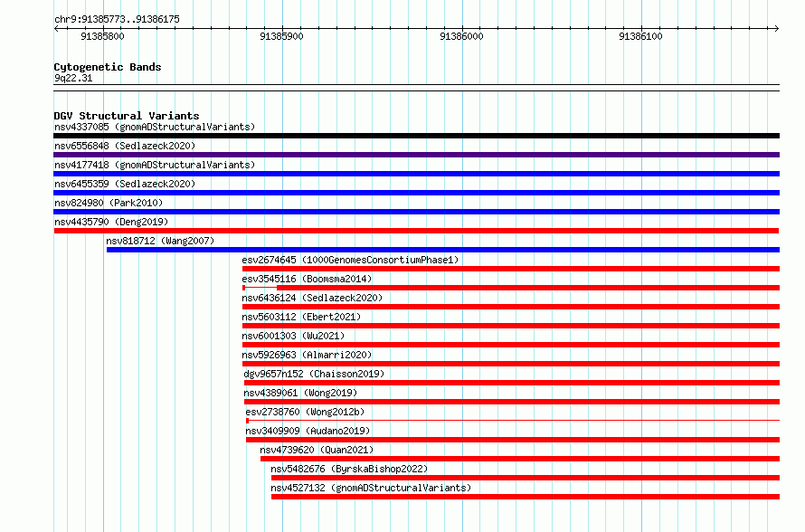Click the red nsv3409909 feature bar
Image resolution: width=805 pixels, height=532 pixels.
tap(513, 440)
